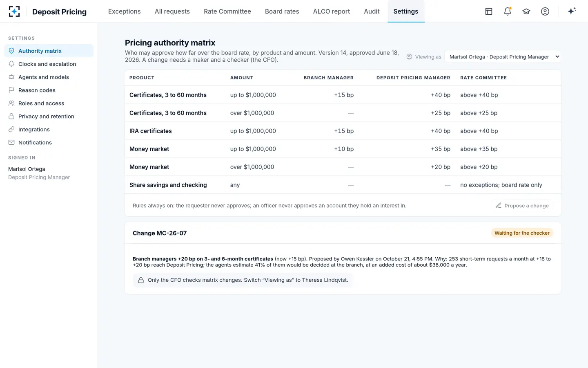Image resolution: width=588 pixels, height=368 pixels.
Task: Open the notifications bell in header
Action: 508,11
